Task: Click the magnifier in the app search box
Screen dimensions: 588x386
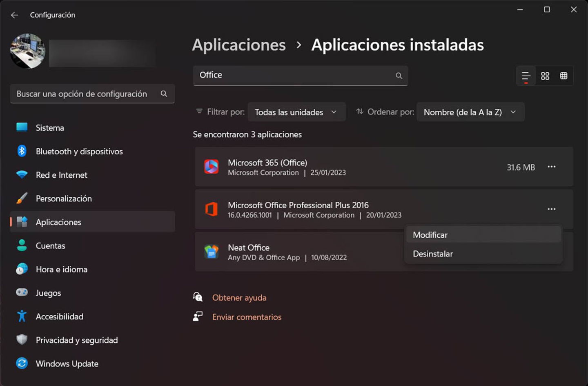Action: point(399,76)
